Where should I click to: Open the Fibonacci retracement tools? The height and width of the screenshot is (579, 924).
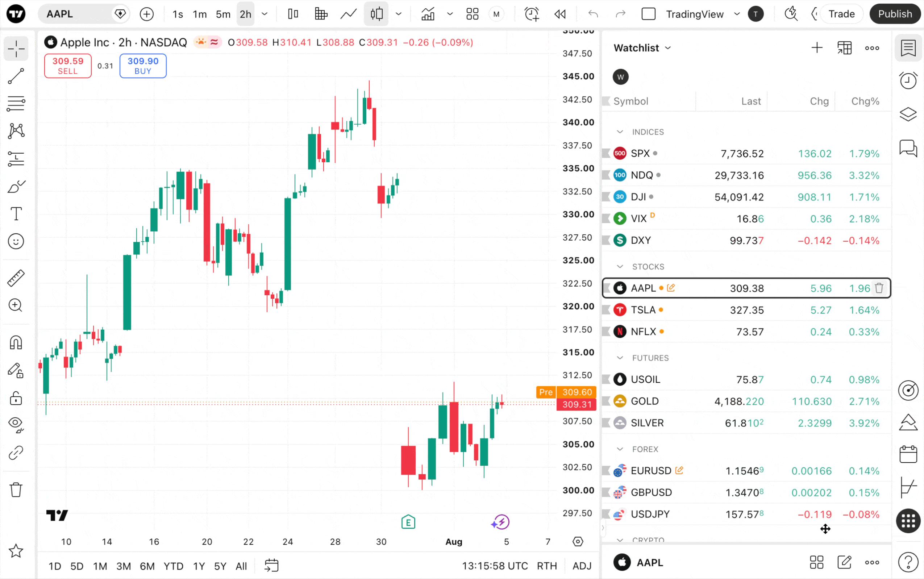[16, 104]
